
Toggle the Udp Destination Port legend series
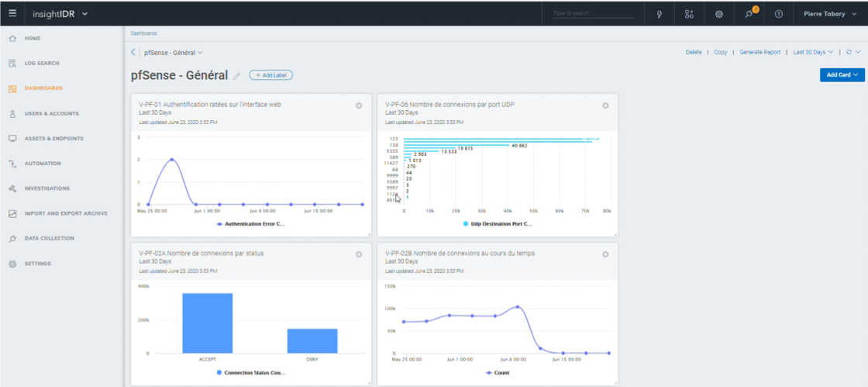coord(498,224)
